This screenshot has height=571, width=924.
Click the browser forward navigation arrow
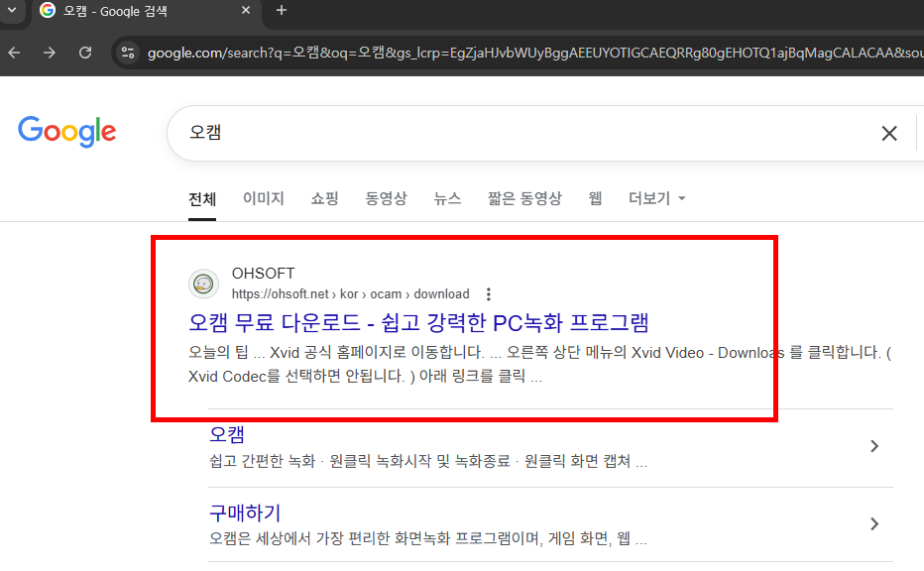(49, 53)
